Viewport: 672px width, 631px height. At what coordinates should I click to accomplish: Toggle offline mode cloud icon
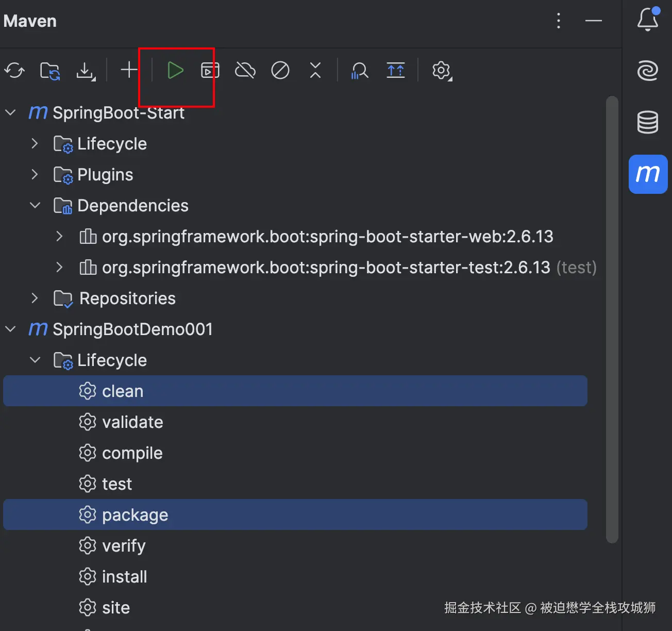coord(245,71)
